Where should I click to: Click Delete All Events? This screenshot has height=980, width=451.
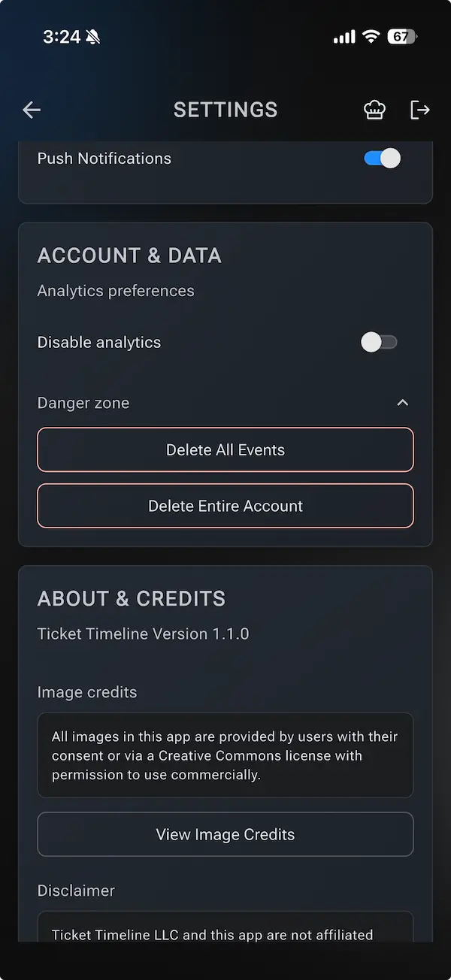(x=225, y=449)
